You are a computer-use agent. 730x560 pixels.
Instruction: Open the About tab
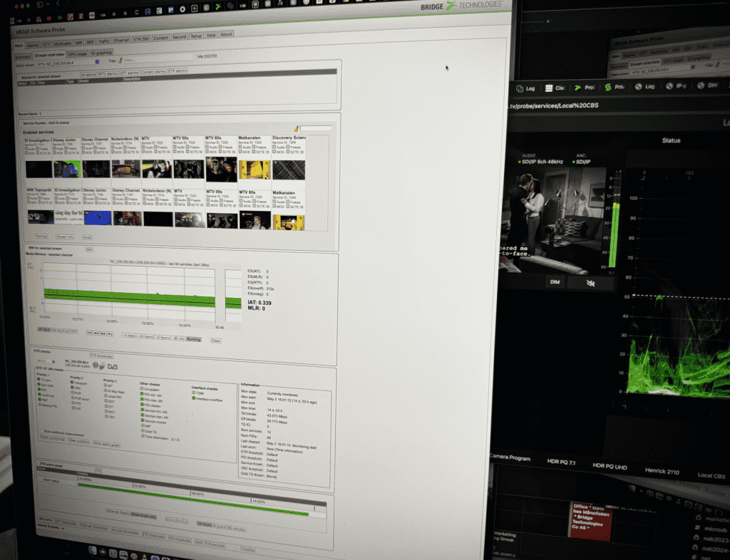coord(226,34)
